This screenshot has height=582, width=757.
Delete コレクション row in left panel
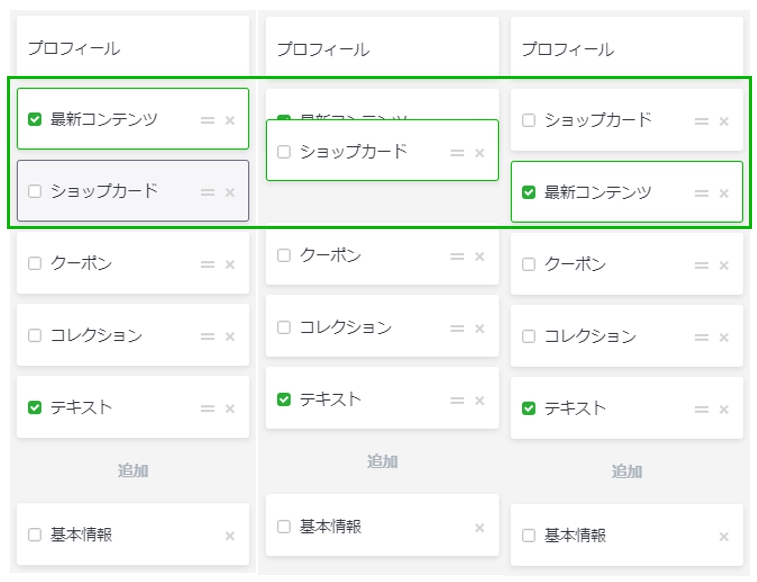click(x=230, y=336)
